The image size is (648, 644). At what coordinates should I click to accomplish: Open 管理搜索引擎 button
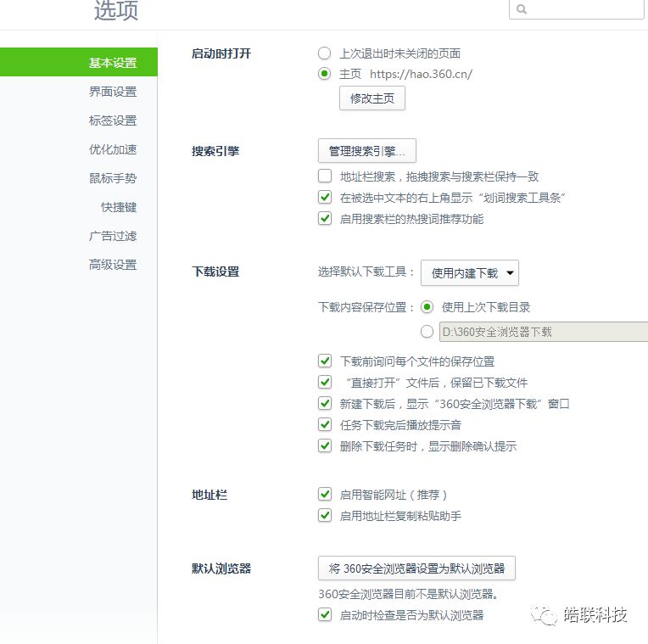click(367, 150)
